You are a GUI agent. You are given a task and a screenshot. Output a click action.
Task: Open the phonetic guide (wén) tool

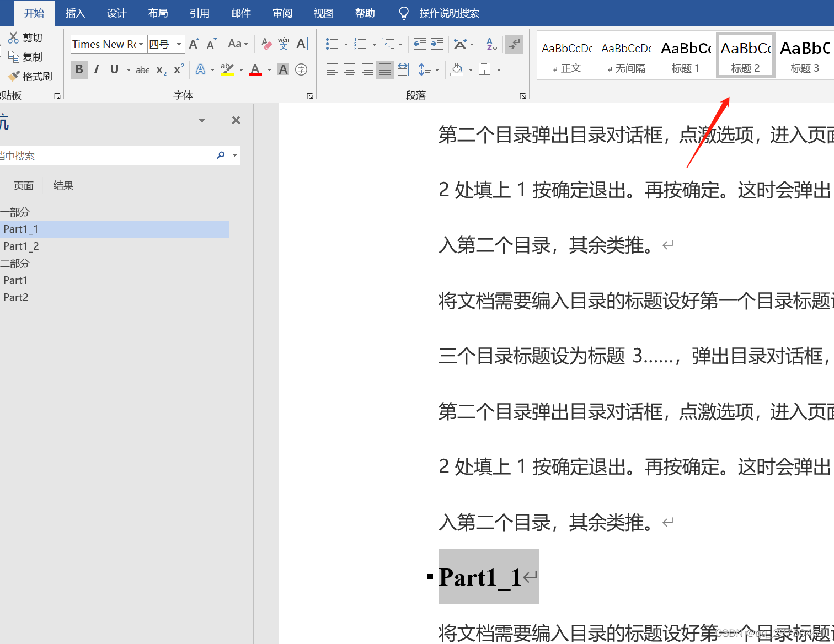point(284,44)
